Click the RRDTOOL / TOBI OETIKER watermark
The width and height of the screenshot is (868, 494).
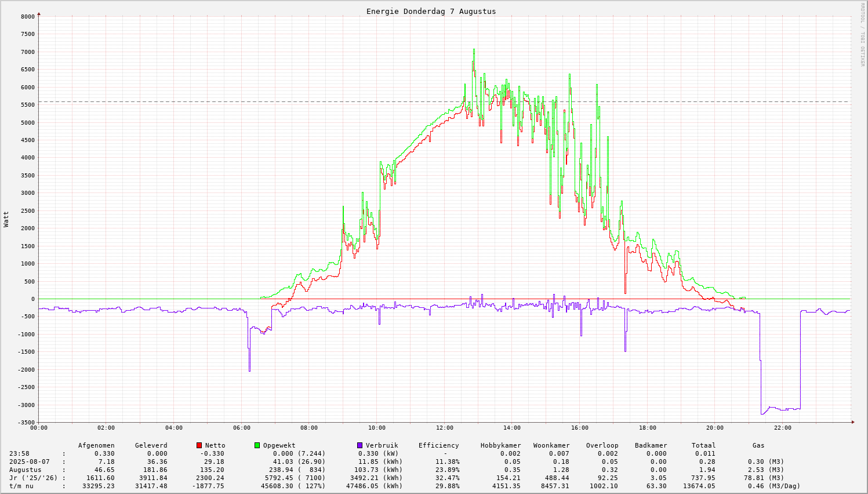point(862,34)
